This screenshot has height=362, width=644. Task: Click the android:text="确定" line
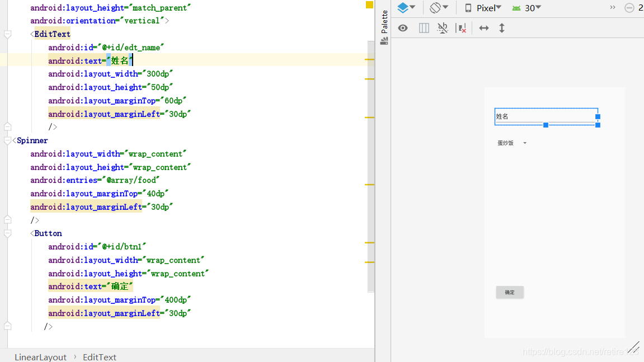[x=91, y=286]
